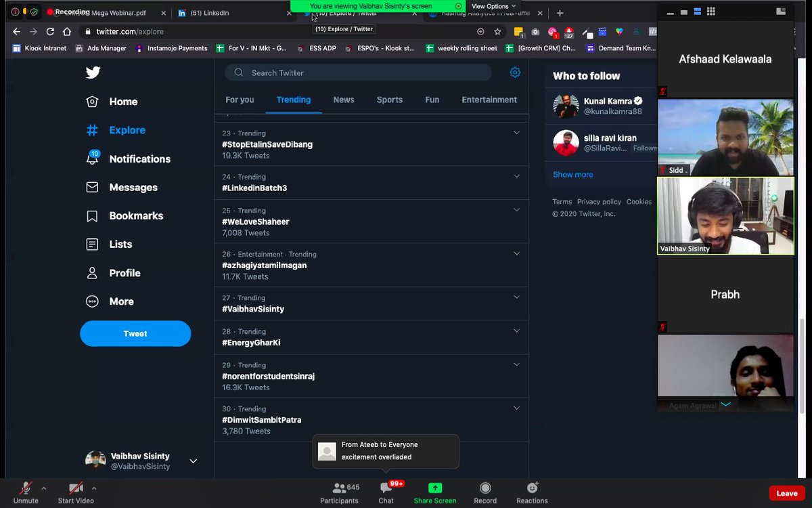Click Search Twitter field
The height and width of the screenshot is (508, 812).
tap(359, 72)
